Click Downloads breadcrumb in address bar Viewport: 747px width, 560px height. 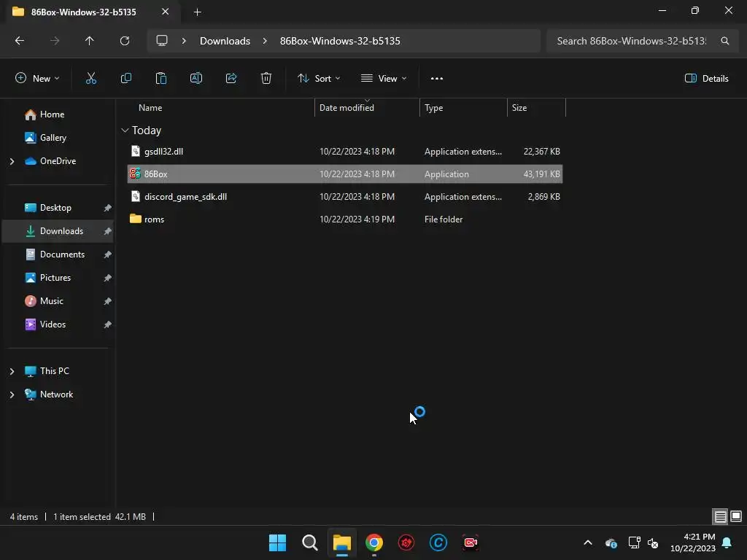pyautogui.click(x=225, y=41)
